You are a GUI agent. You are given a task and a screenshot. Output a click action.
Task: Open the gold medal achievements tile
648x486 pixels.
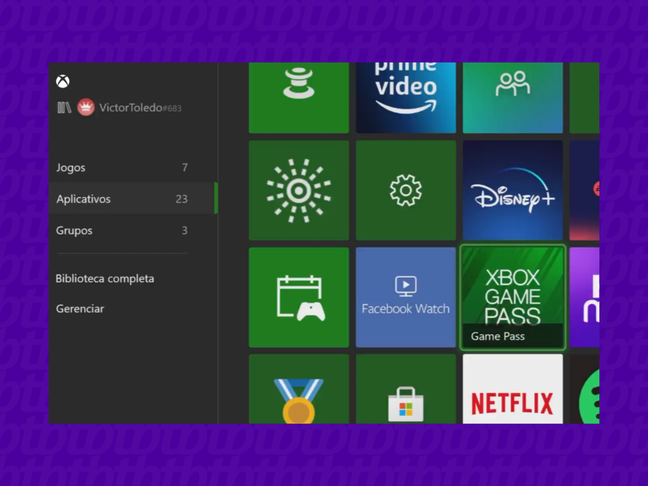click(x=299, y=389)
